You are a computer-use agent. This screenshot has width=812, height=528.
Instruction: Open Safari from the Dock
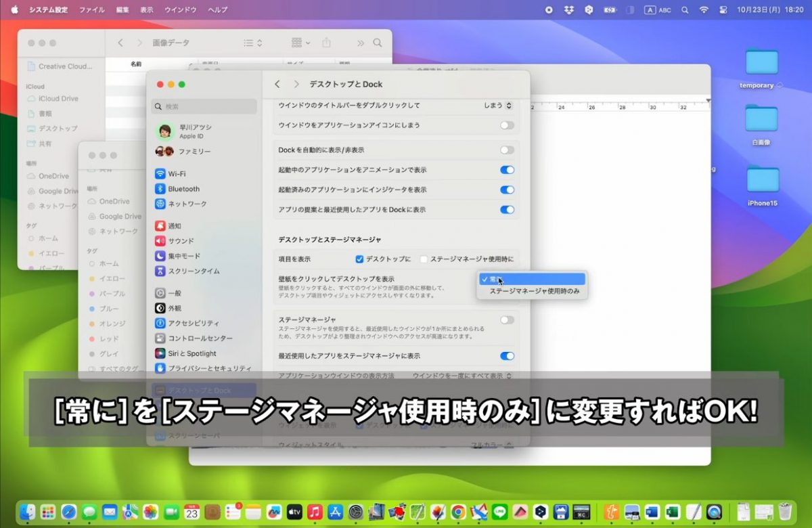point(68,512)
